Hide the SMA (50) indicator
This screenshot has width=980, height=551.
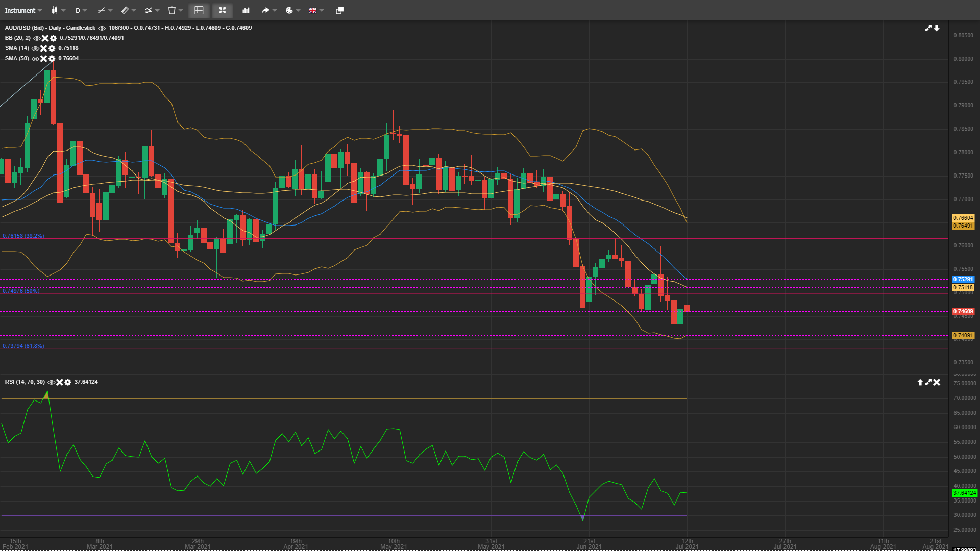(35, 59)
